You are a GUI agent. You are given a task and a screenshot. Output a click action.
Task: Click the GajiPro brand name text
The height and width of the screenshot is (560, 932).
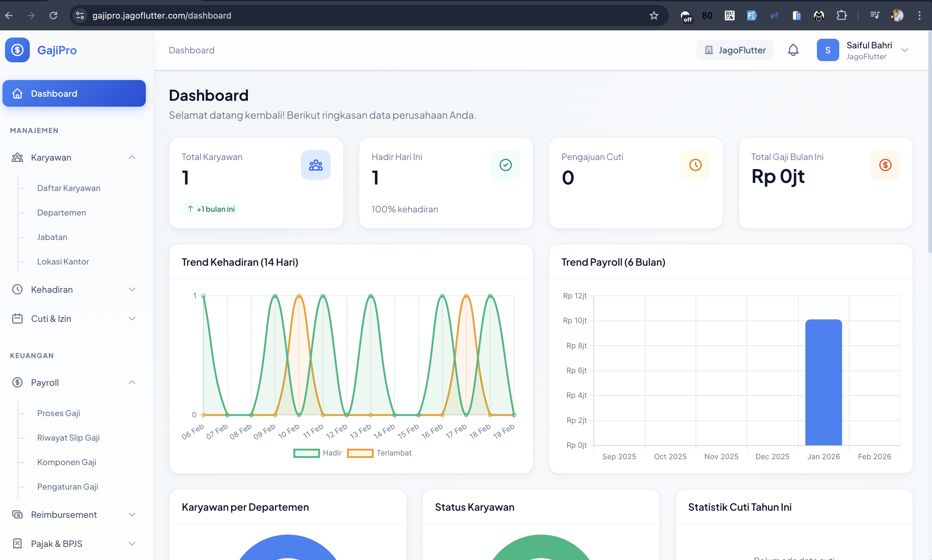57,50
